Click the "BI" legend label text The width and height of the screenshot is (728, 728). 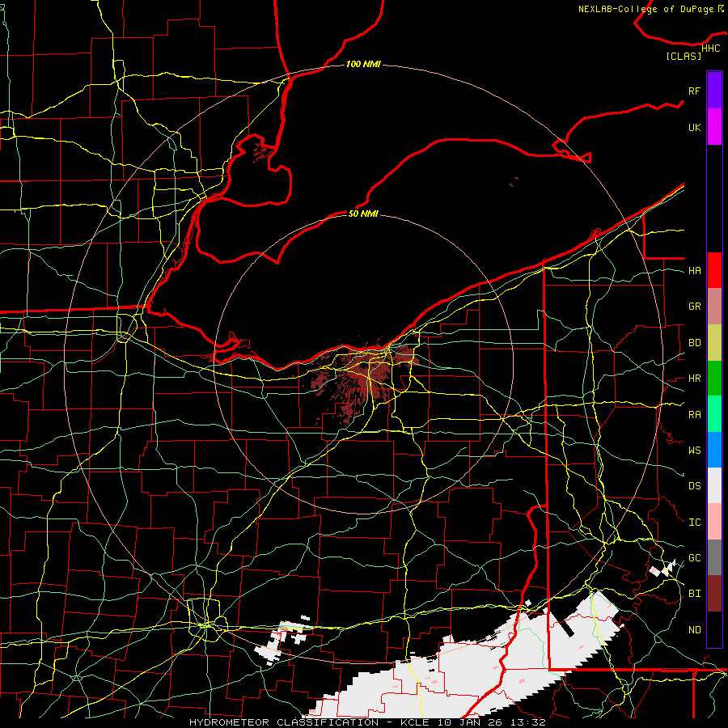694,594
